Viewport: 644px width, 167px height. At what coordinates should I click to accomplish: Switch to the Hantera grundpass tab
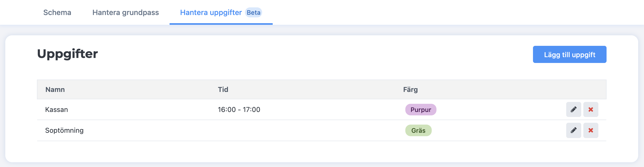[126, 12]
